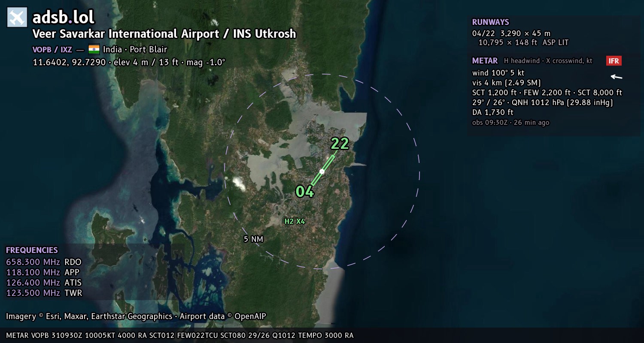Click the 5 NM range ring label

pyautogui.click(x=253, y=239)
